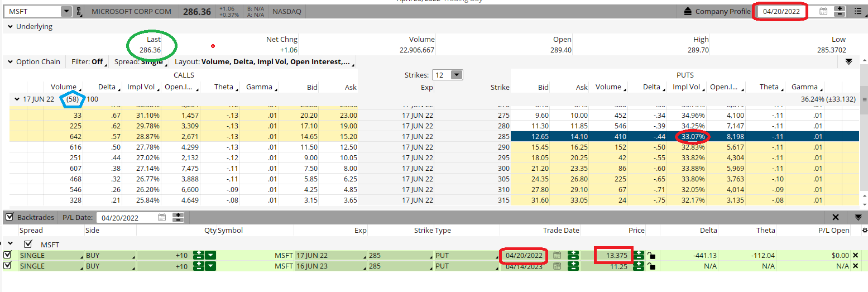The image size is (868, 292).
Task: Click quantity plus/minus on the 17 JUN 22 backtrade row
Action: tap(198, 255)
